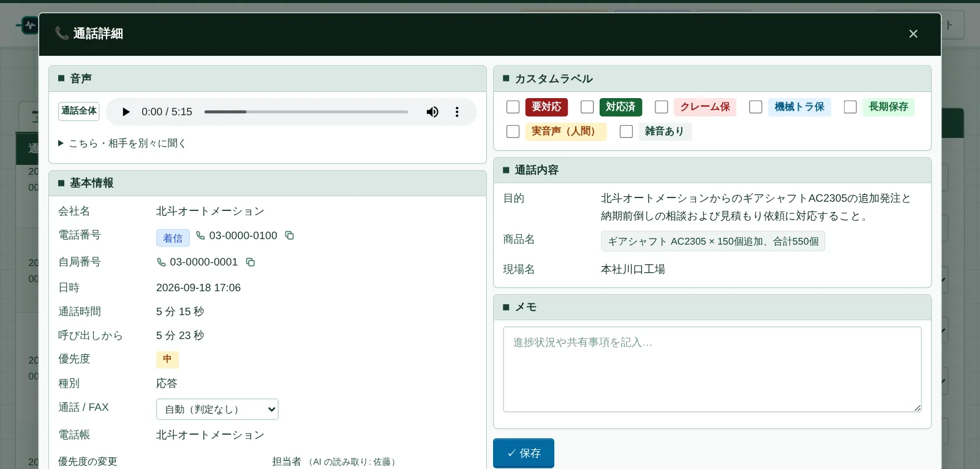
Task: Click the 優先度の変更 label
Action: pos(88,462)
